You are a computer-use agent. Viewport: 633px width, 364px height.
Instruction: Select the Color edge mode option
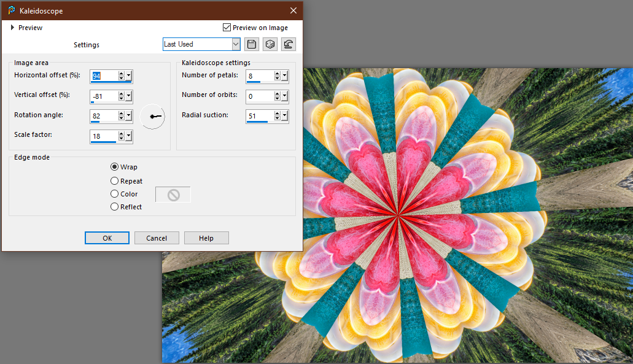[115, 194]
